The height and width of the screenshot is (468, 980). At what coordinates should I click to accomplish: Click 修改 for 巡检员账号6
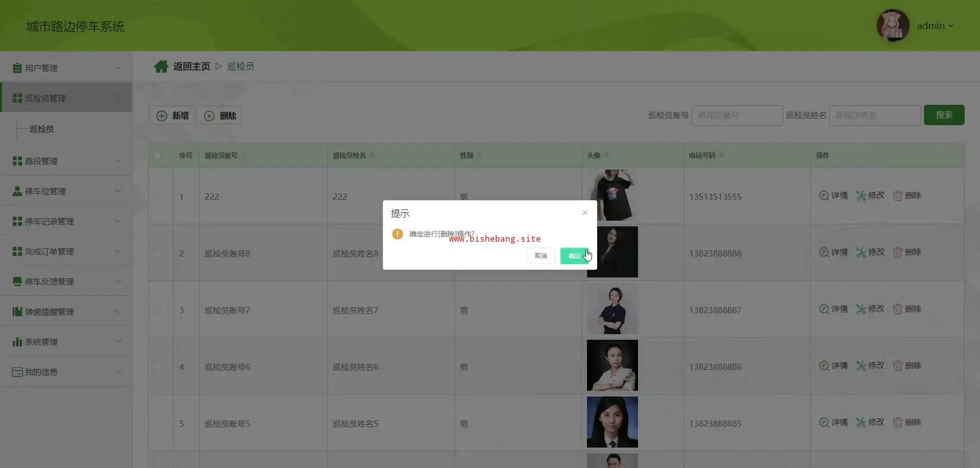870,366
